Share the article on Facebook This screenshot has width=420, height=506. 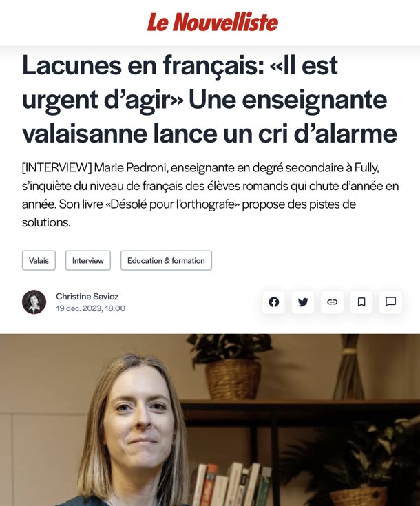(274, 302)
